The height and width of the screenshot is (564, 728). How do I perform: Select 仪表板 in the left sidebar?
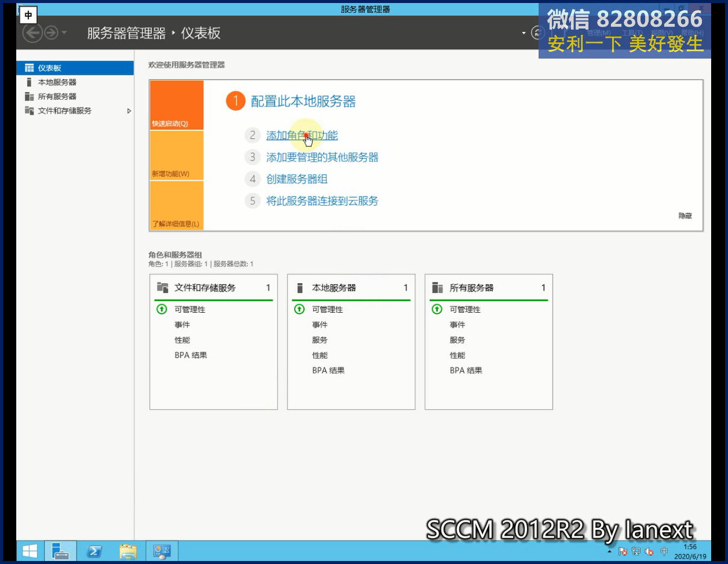point(75,68)
